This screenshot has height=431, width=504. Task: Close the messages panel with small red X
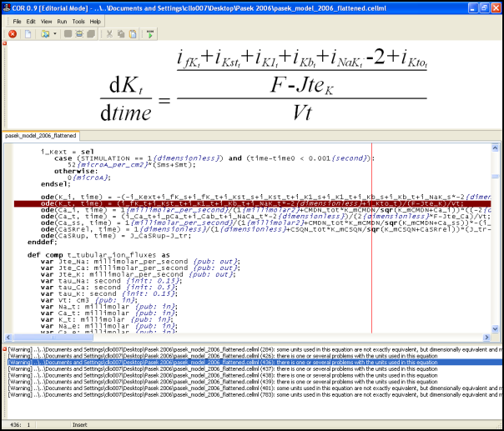point(4,348)
